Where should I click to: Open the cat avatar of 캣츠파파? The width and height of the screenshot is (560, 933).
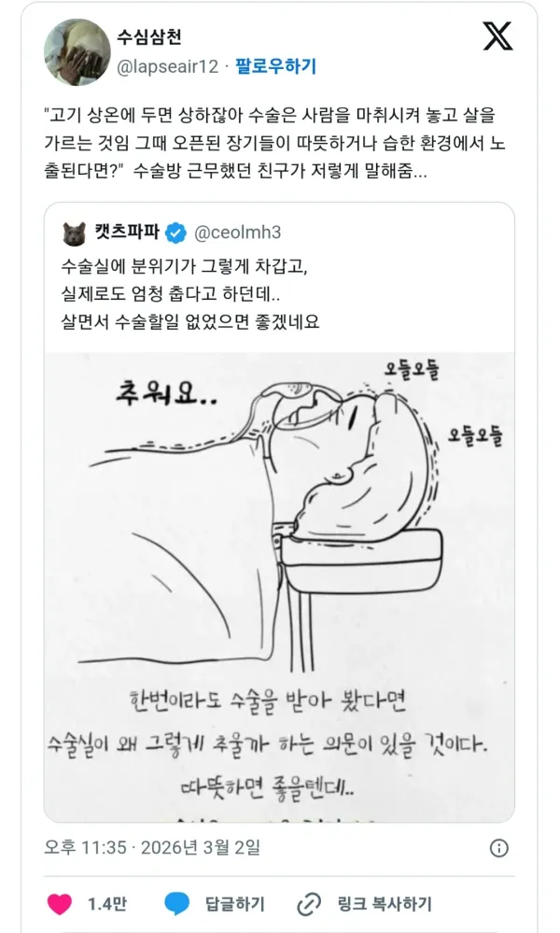pos(75,233)
